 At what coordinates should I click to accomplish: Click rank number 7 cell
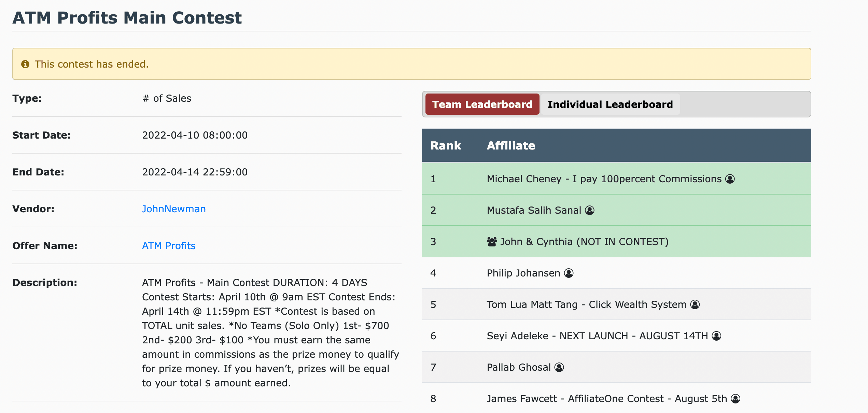pyautogui.click(x=433, y=367)
